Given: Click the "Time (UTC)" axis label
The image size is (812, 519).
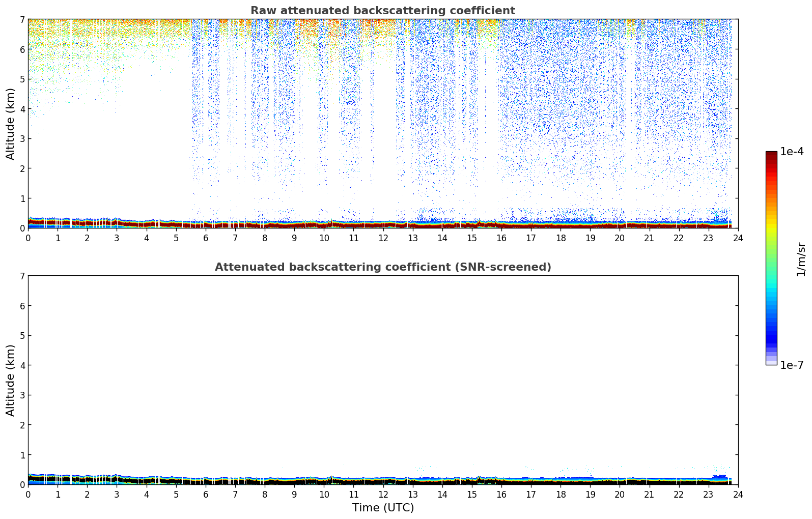Looking at the screenshot, I should [x=383, y=507].
